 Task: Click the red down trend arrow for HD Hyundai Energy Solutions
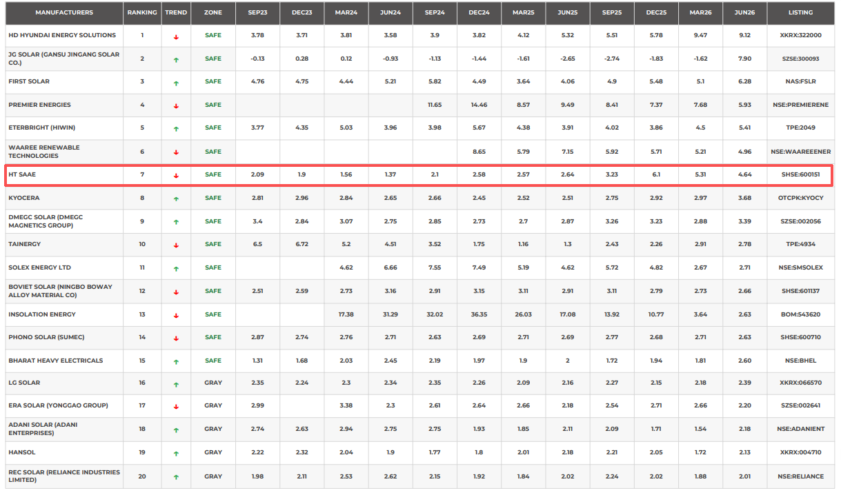pyautogui.click(x=176, y=36)
